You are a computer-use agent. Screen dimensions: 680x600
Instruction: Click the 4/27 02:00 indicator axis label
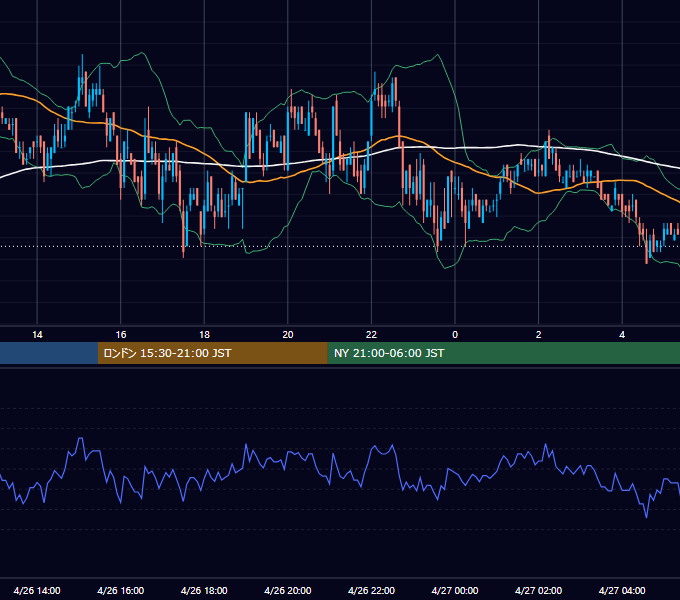click(x=539, y=590)
